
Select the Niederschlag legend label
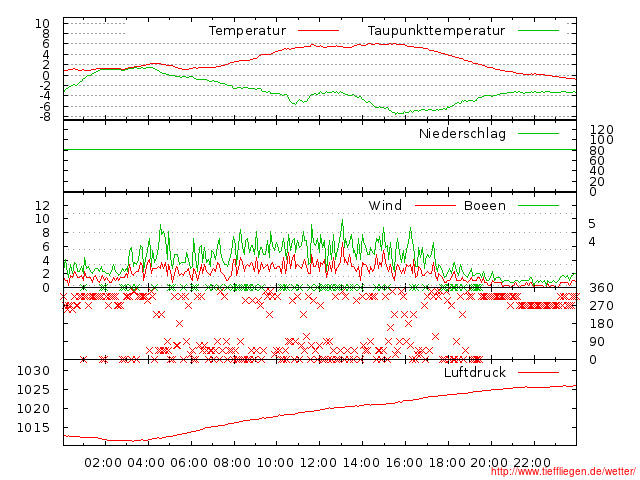coord(462,133)
